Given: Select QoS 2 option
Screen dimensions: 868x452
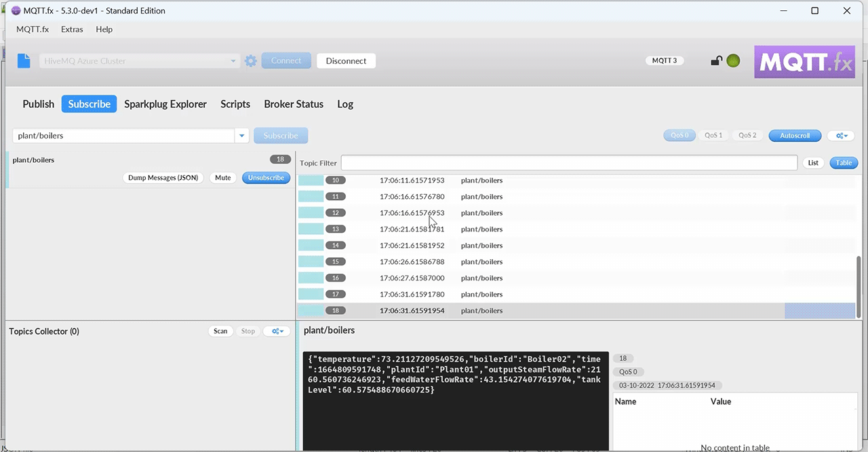Looking at the screenshot, I should [x=747, y=135].
